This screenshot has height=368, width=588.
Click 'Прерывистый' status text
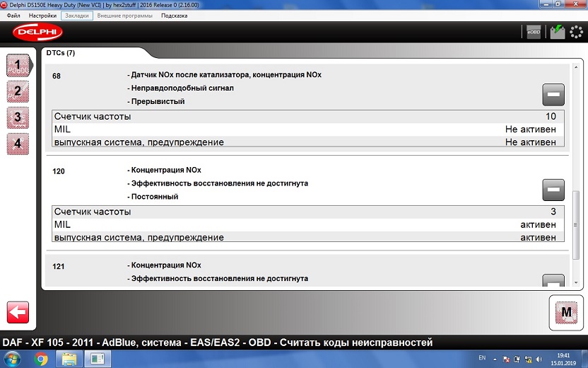tap(158, 102)
